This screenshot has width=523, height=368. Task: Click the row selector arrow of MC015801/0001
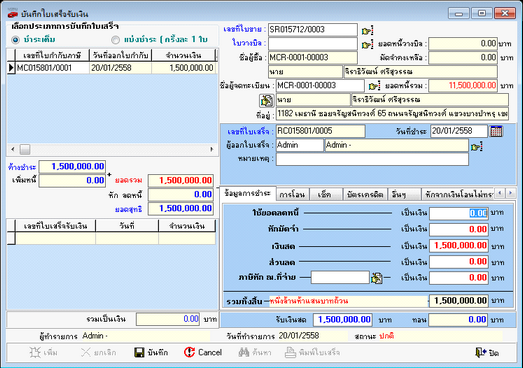(x=11, y=68)
